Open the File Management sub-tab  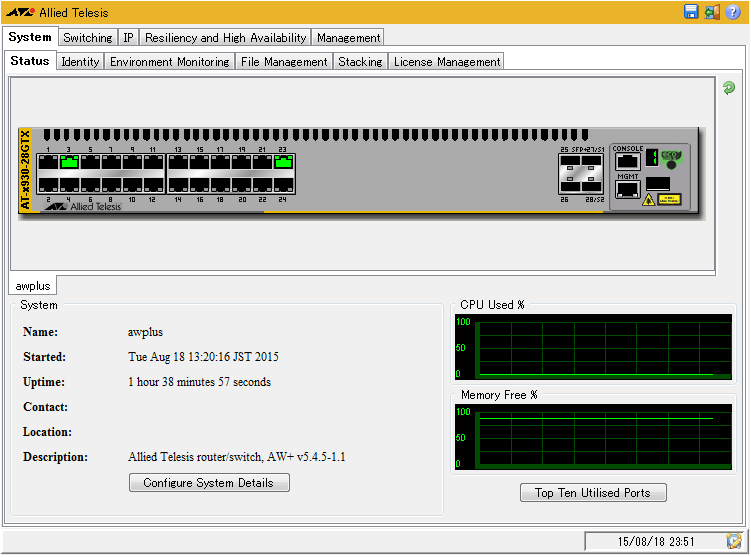click(284, 61)
